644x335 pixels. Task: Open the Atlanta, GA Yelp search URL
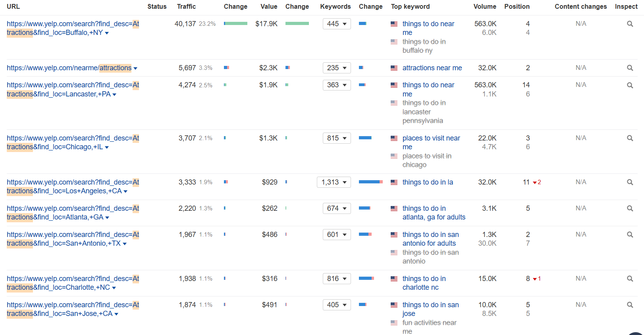73,213
